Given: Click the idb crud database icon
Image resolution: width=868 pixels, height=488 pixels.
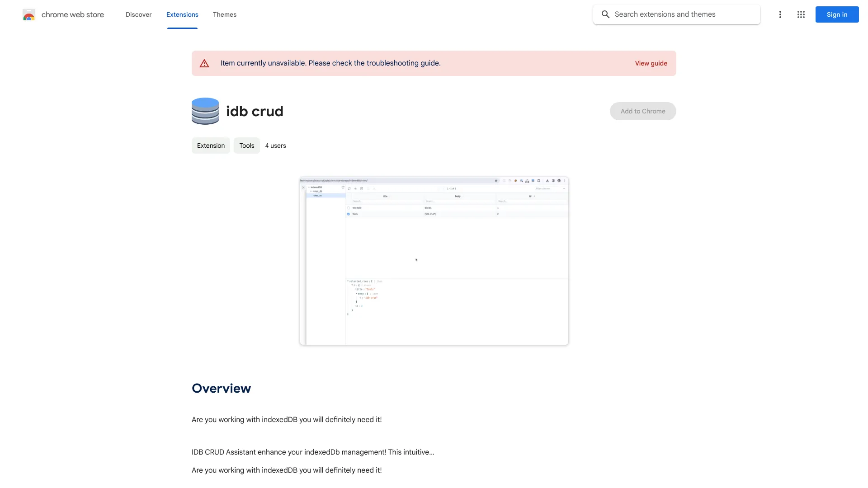Looking at the screenshot, I should click(205, 111).
